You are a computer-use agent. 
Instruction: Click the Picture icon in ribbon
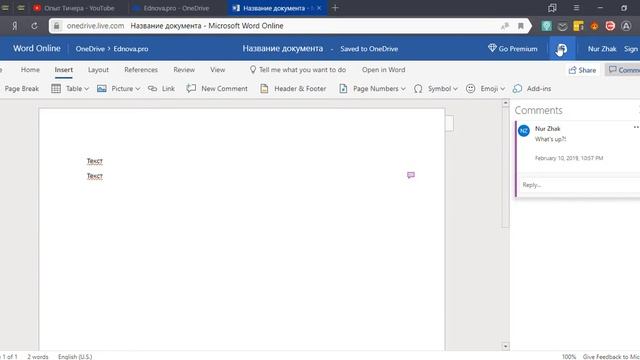(102, 89)
